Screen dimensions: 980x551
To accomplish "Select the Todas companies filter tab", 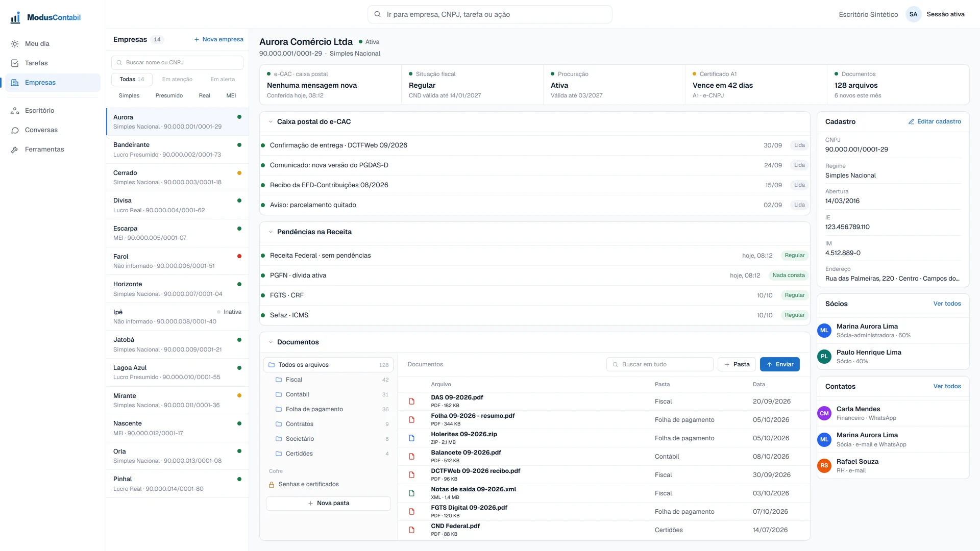I will [132, 80].
